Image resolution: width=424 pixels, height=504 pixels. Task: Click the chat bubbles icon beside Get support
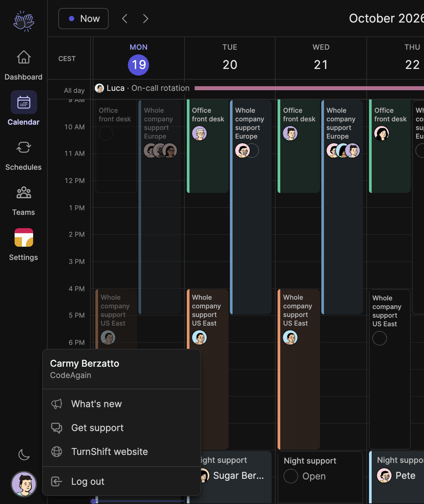tap(57, 428)
